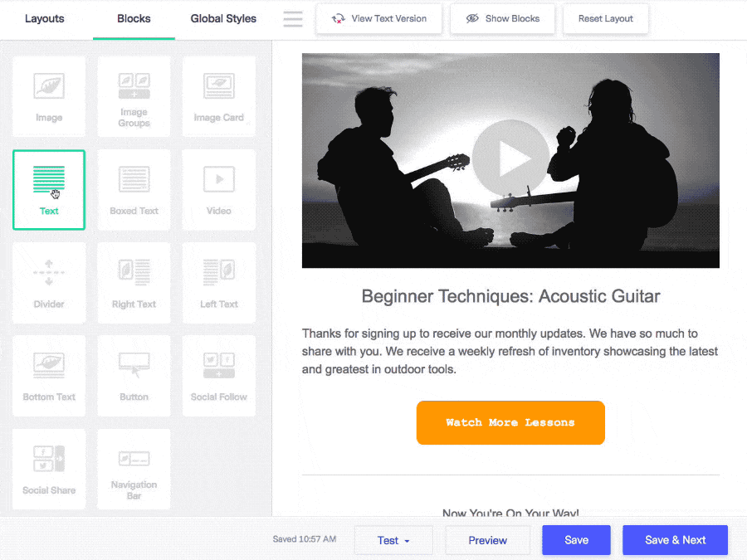This screenshot has height=560, width=747.
Task: Toggle Show Blocks visibility
Action: (503, 18)
